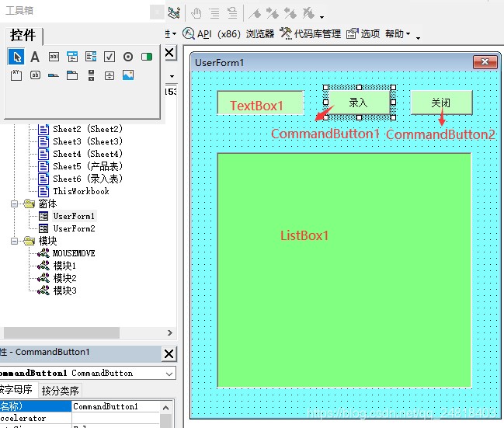Select Sheet3 (Sheet3) in project tree

[x=88, y=141]
